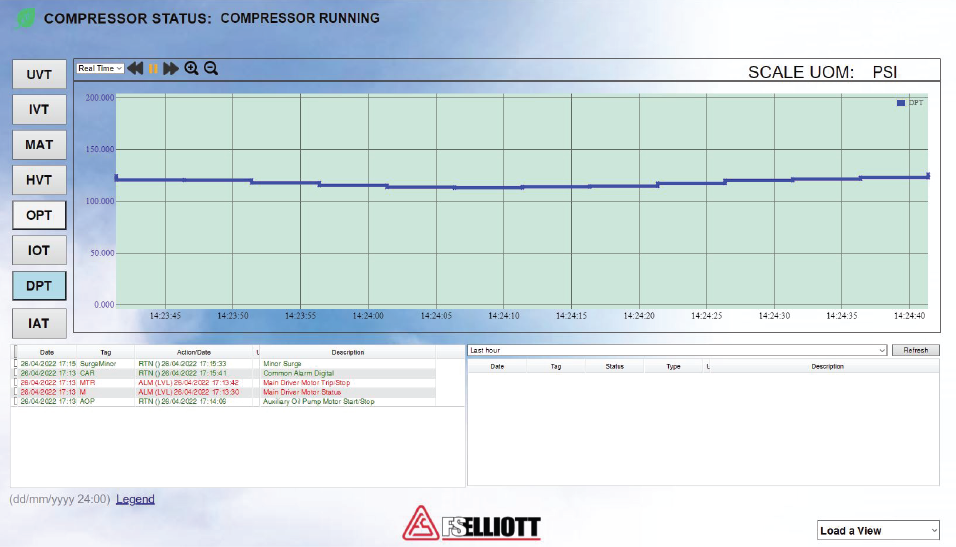Tick the alarm table header checkbox
Viewport: 956px width, 547px height.
pyautogui.click(x=16, y=352)
